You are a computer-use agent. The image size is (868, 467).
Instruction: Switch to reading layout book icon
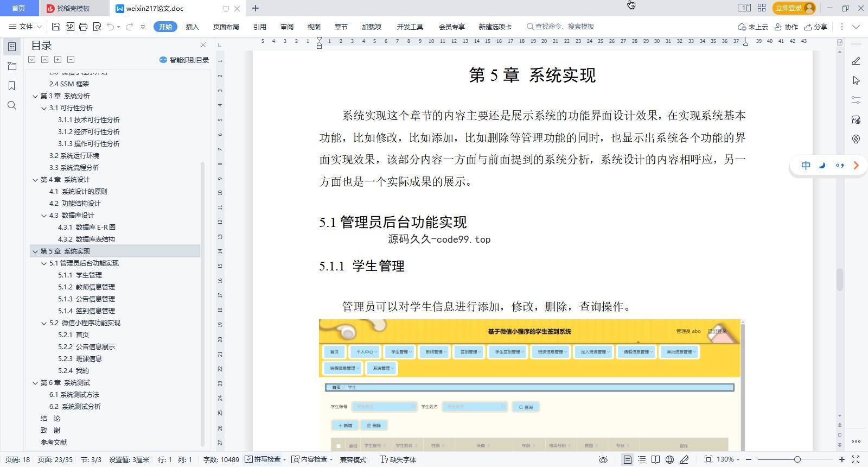655,459
